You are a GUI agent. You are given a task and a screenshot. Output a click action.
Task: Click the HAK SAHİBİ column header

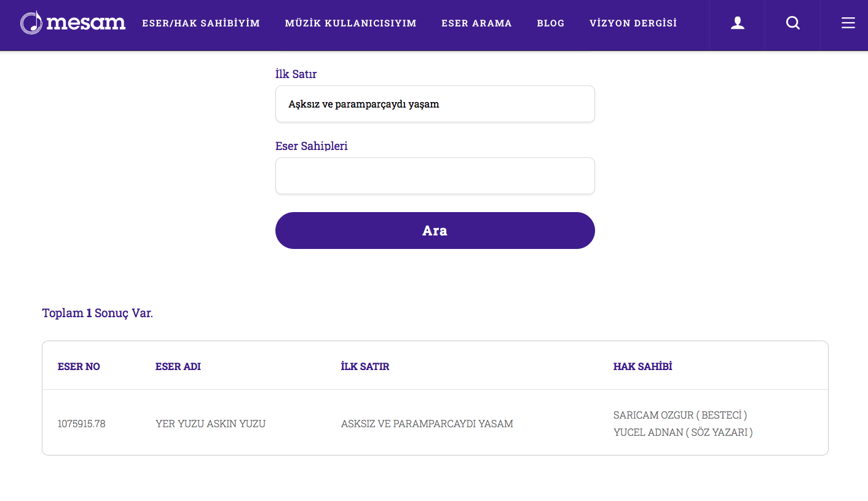click(642, 366)
